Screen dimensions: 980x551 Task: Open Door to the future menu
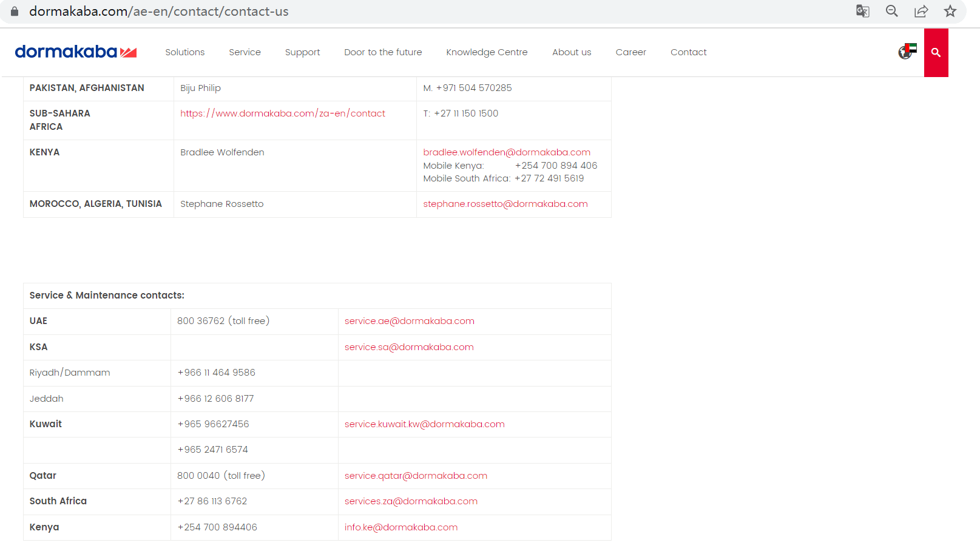tap(383, 52)
